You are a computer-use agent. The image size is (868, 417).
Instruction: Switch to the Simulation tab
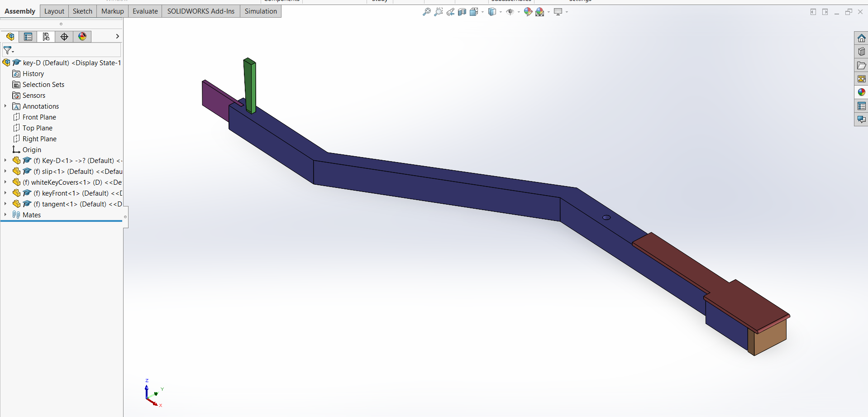(x=261, y=11)
